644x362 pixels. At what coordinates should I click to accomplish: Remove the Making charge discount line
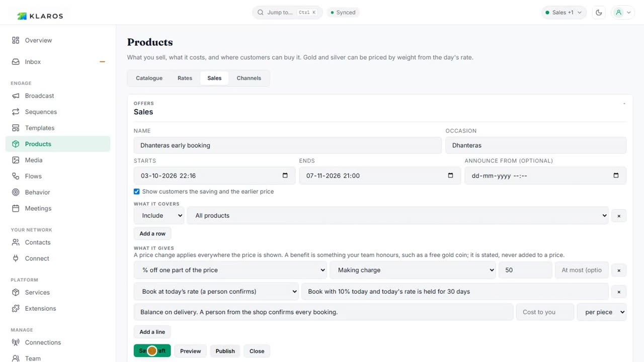click(619, 270)
